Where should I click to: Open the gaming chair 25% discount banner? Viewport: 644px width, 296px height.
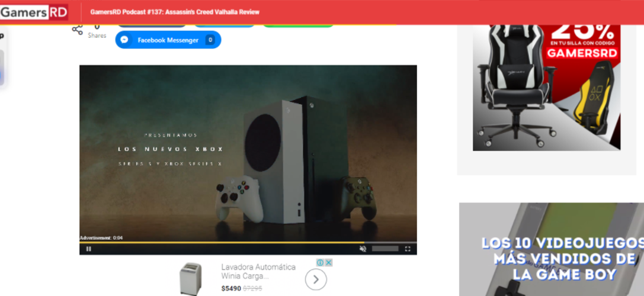pyautogui.click(x=547, y=88)
